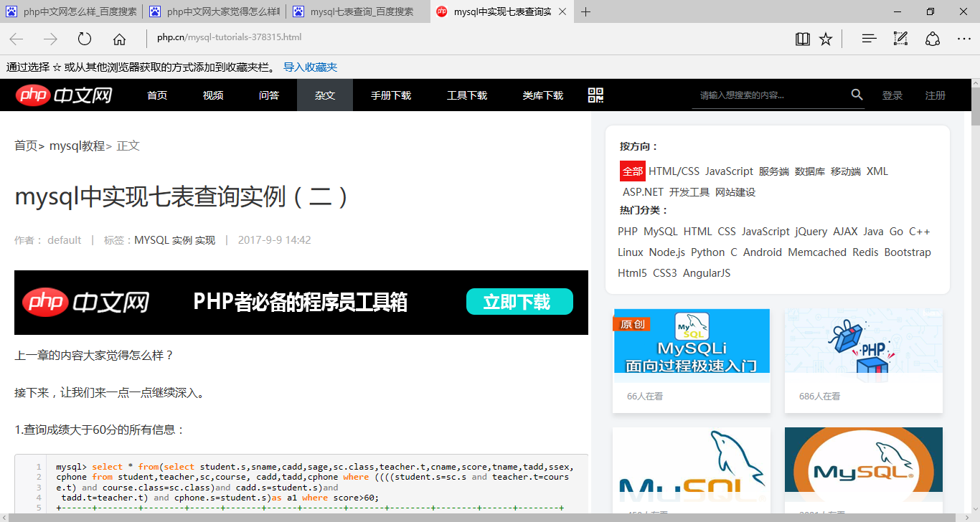Filter by 开发工具 direction
This screenshot has width=980, height=522.
click(x=689, y=192)
